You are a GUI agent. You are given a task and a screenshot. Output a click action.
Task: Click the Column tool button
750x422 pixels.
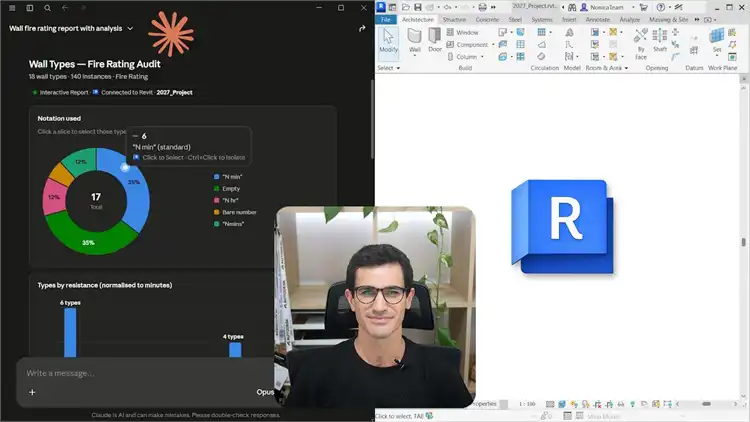[x=462, y=56]
